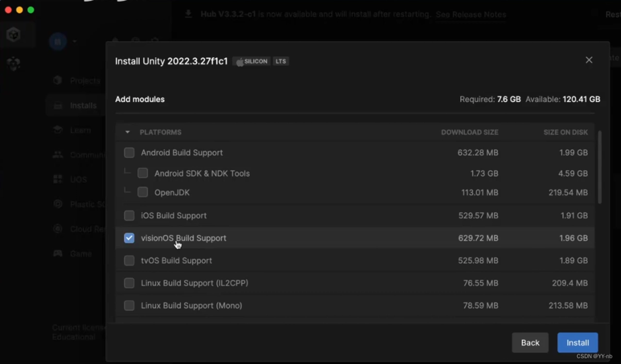Open See Release Notes link
Image resolution: width=621 pixels, height=364 pixels.
(x=471, y=15)
